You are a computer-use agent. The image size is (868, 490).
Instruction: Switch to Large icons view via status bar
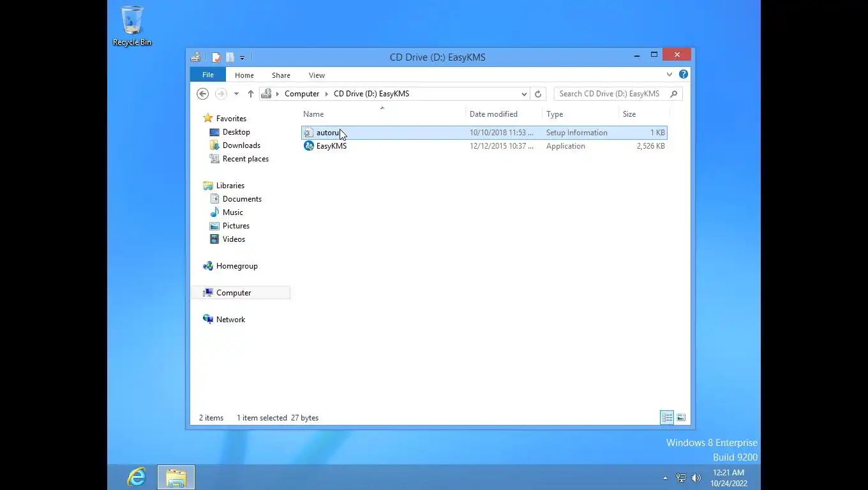[681, 418]
